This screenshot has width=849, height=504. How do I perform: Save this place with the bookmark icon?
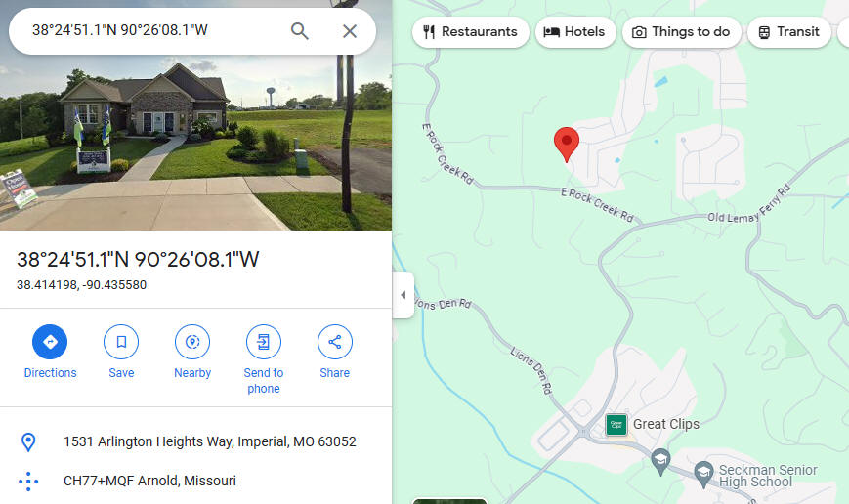[121, 352]
